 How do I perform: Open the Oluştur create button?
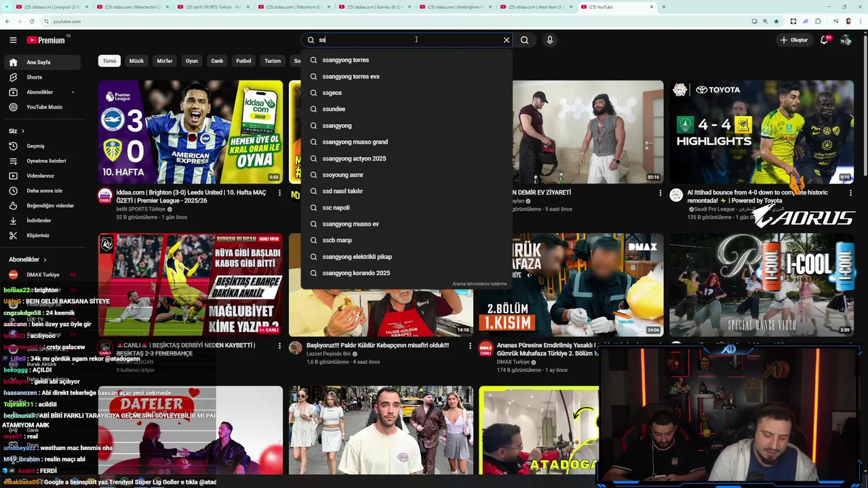click(x=794, y=40)
